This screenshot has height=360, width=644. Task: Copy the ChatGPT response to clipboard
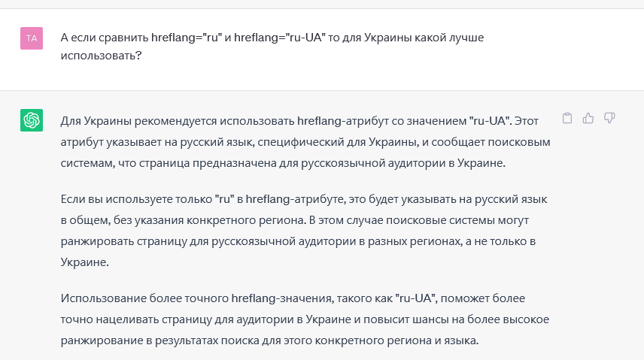(x=568, y=118)
